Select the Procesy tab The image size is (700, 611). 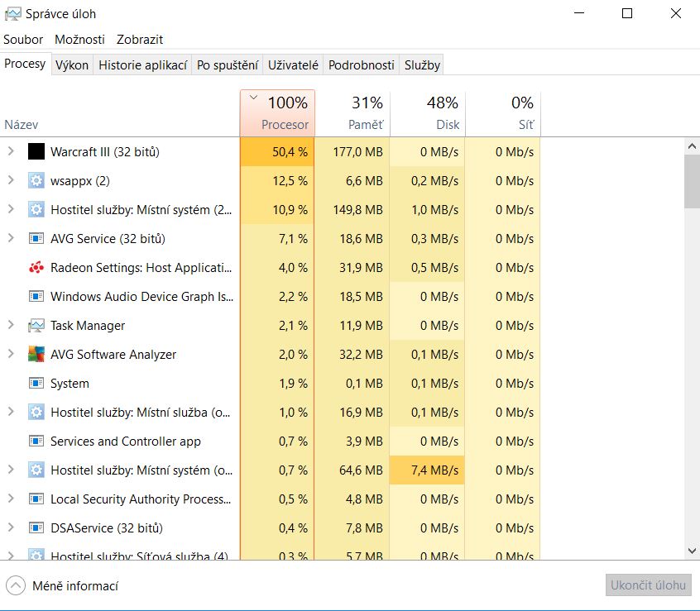(x=25, y=64)
